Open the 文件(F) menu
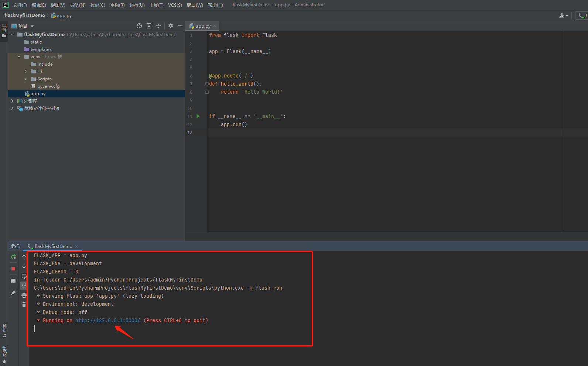Screen dimensions: 588x366 (20, 5)
